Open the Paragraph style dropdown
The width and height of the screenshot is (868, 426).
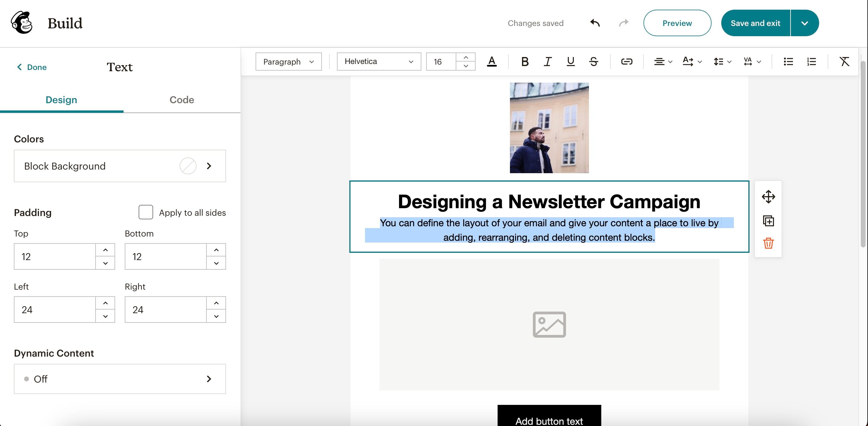point(288,62)
